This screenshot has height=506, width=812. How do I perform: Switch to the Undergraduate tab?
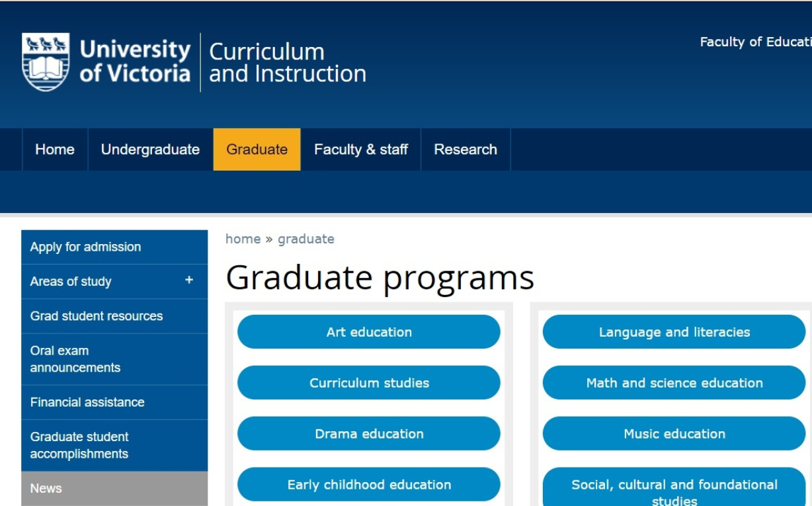pyautogui.click(x=150, y=149)
